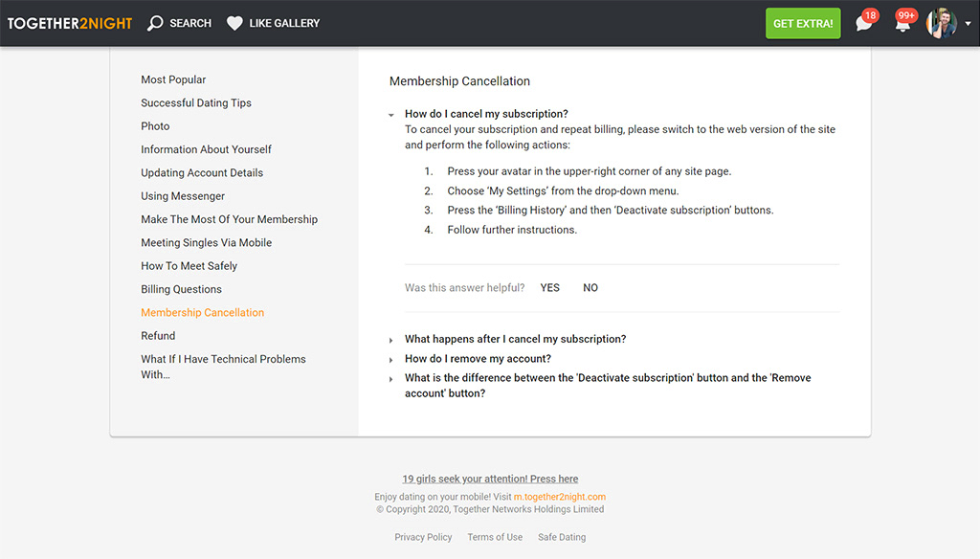The image size is (980, 559).
Task: Open the Search page via magnifier icon
Action: coord(156,22)
